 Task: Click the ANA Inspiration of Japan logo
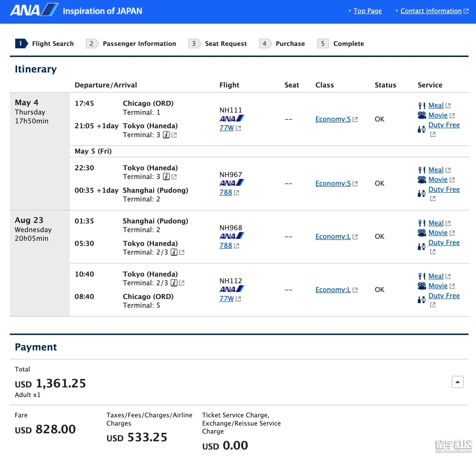[76, 10]
